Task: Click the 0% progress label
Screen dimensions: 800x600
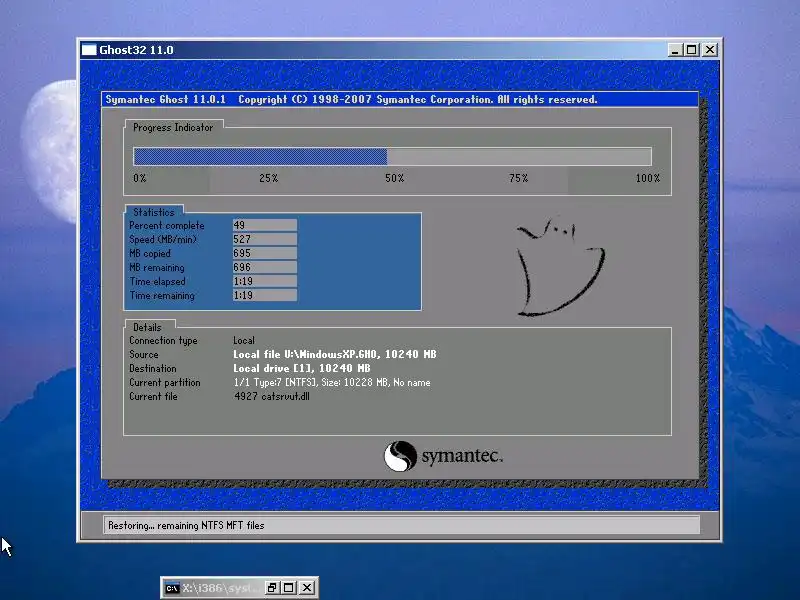Action: click(x=140, y=178)
